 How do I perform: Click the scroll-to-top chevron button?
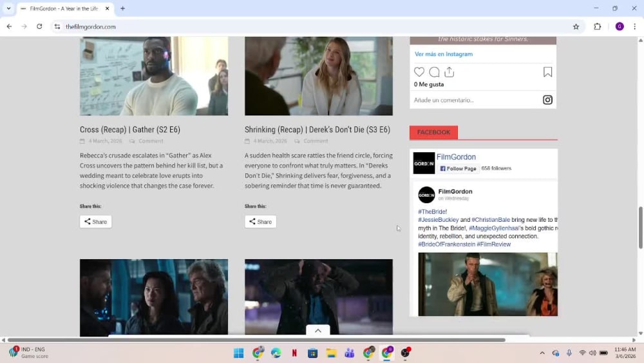click(x=318, y=330)
